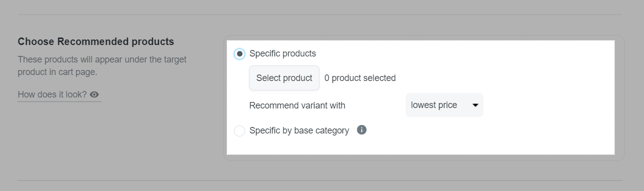Click description starting 'These products will appear'
Image resolution: width=644 pixels, height=191 pixels.
coord(102,59)
